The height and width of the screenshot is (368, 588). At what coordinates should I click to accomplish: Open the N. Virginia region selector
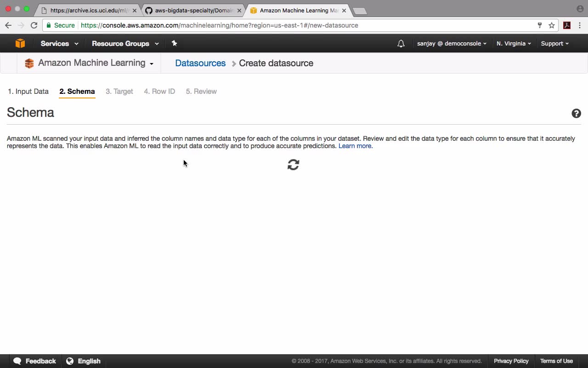coord(514,44)
